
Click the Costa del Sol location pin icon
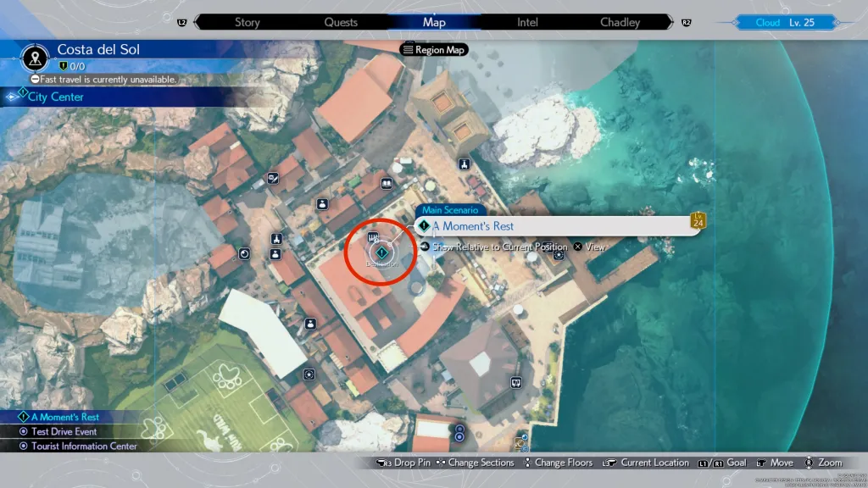35,57
